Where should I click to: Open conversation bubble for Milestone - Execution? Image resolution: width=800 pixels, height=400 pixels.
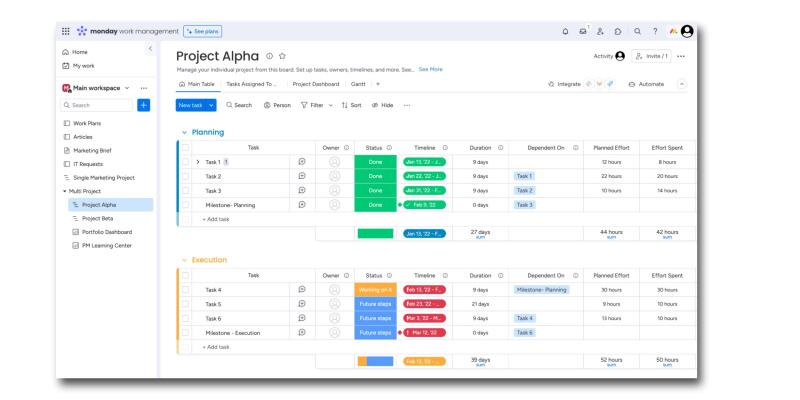tap(302, 332)
